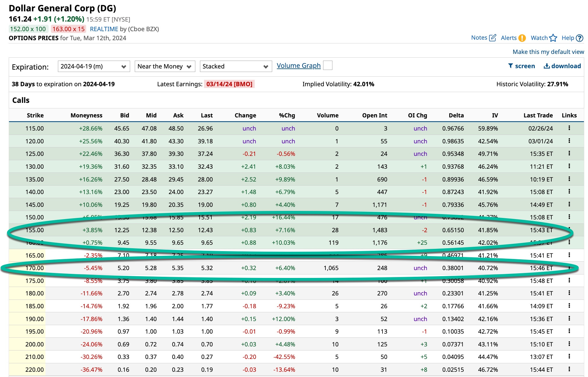The width and height of the screenshot is (588, 377).
Task: Click the download arrow icon
Action: [547, 66]
